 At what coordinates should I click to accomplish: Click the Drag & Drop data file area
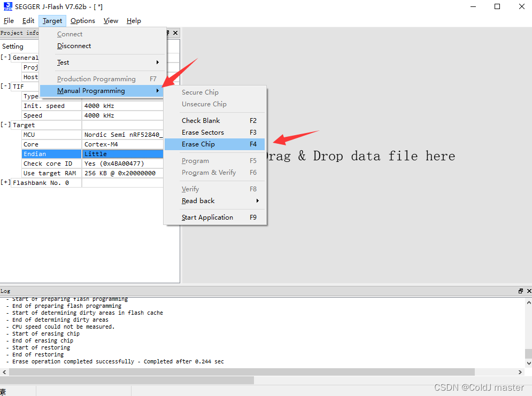[x=357, y=156]
